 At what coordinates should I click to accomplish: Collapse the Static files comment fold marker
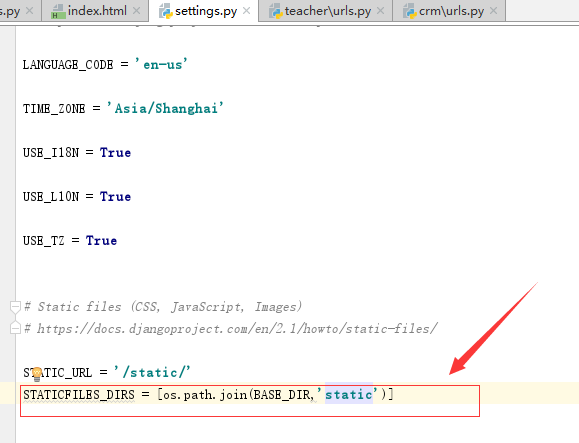click(15, 306)
